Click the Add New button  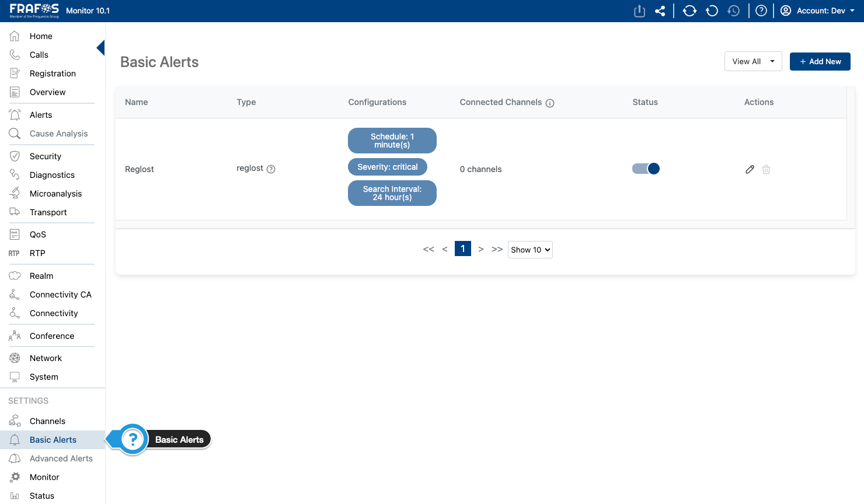pyautogui.click(x=820, y=61)
